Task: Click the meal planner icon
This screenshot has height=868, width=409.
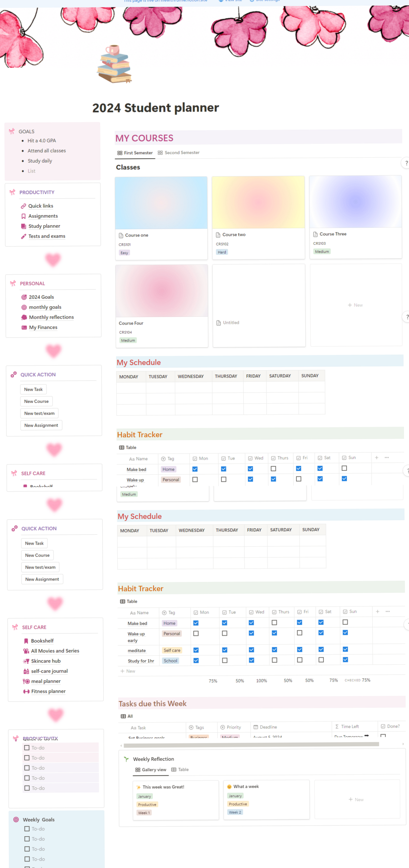Action: tap(26, 681)
